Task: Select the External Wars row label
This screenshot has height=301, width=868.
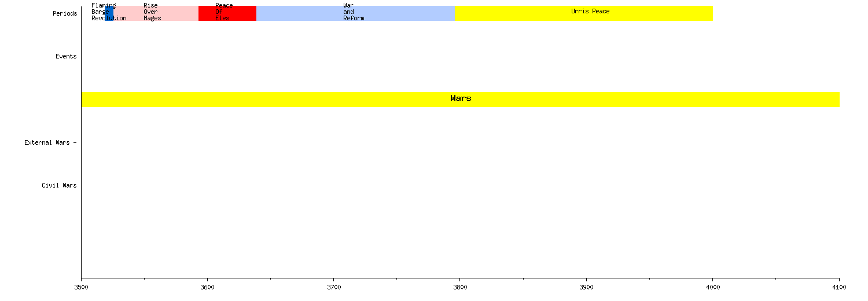Action: pos(49,142)
